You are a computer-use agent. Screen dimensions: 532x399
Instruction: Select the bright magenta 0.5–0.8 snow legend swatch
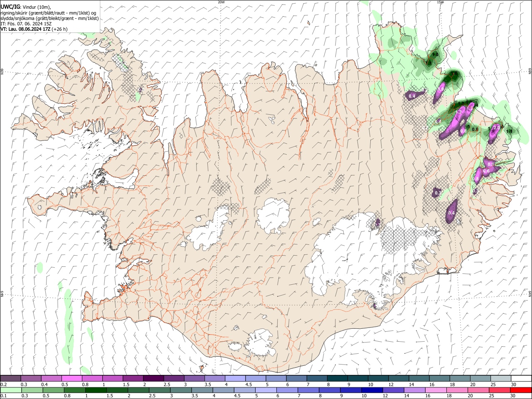pyautogui.click(x=71, y=378)
